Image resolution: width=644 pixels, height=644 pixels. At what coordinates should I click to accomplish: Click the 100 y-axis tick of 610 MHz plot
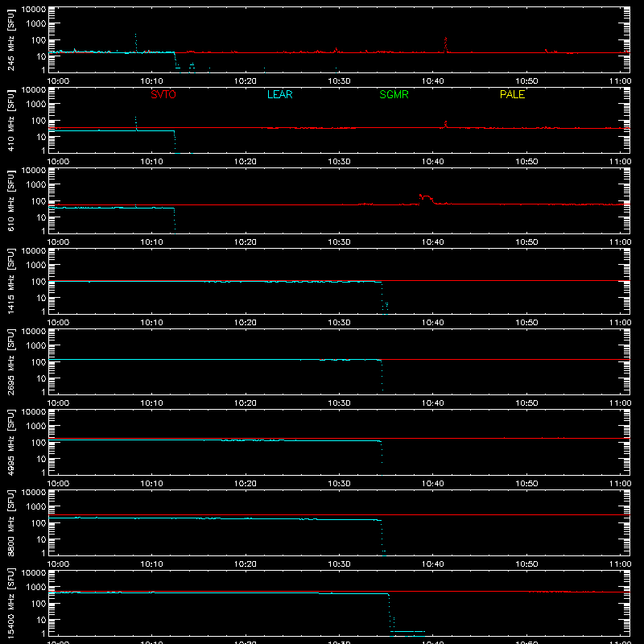tap(39, 201)
